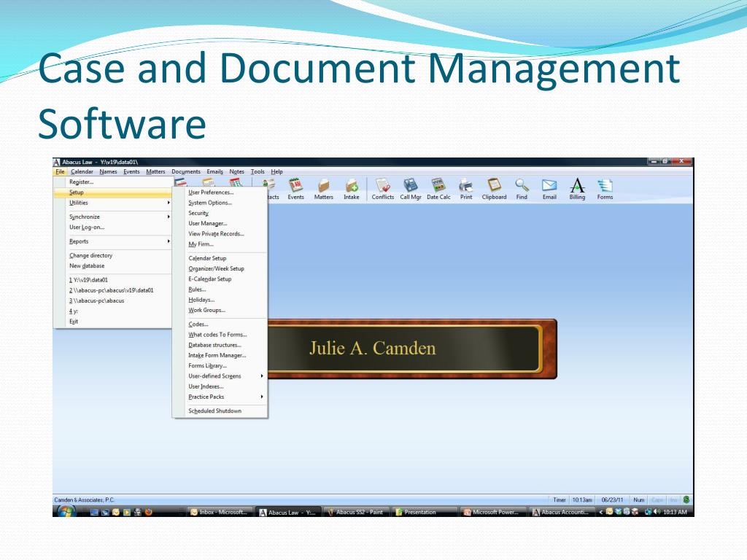The image size is (747, 560).
Task: Open E-Calendar Setup
Action: (220, 279)
